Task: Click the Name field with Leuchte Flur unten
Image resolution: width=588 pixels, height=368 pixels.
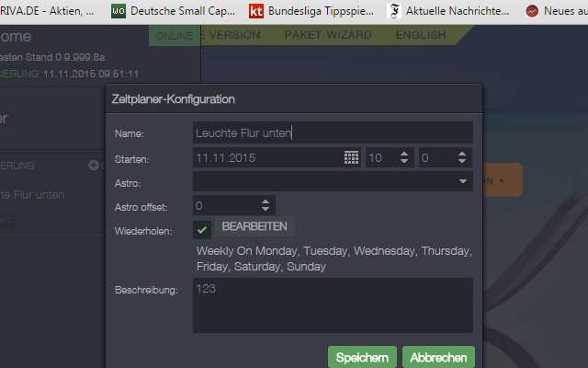Action: [x=333, y=133]
